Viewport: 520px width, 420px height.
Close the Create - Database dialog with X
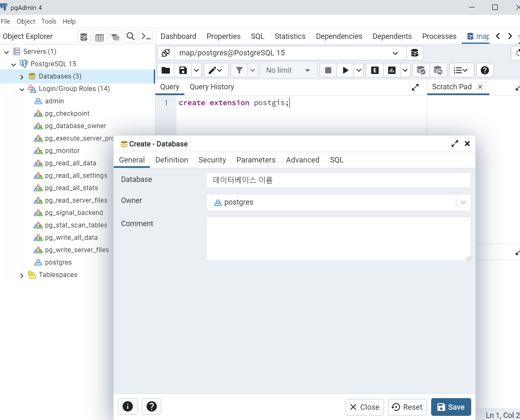[x=468, y=144]
